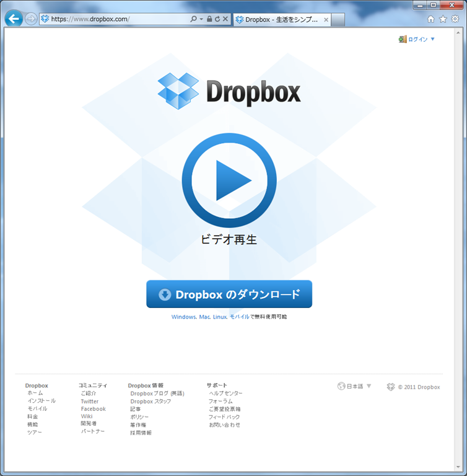Viewport: 467px width, 476px height.
Task: Open the モバイル link under download button
Action: [240, 317]
